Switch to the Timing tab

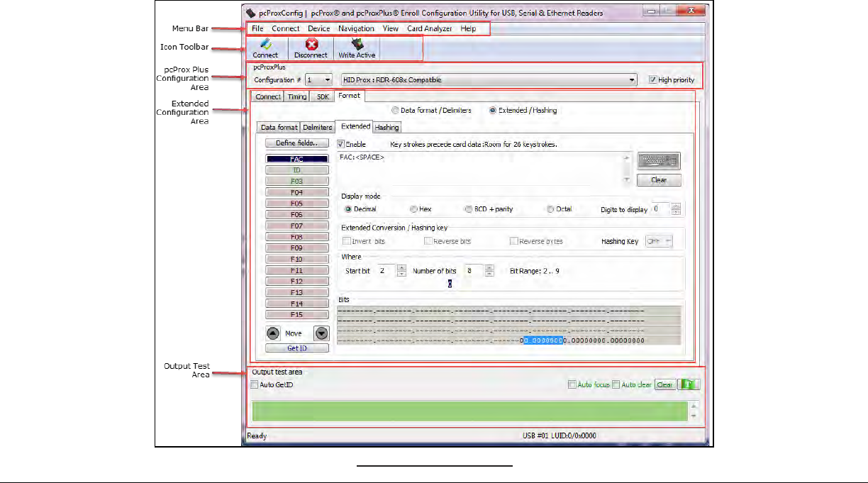tap(297, 96)
